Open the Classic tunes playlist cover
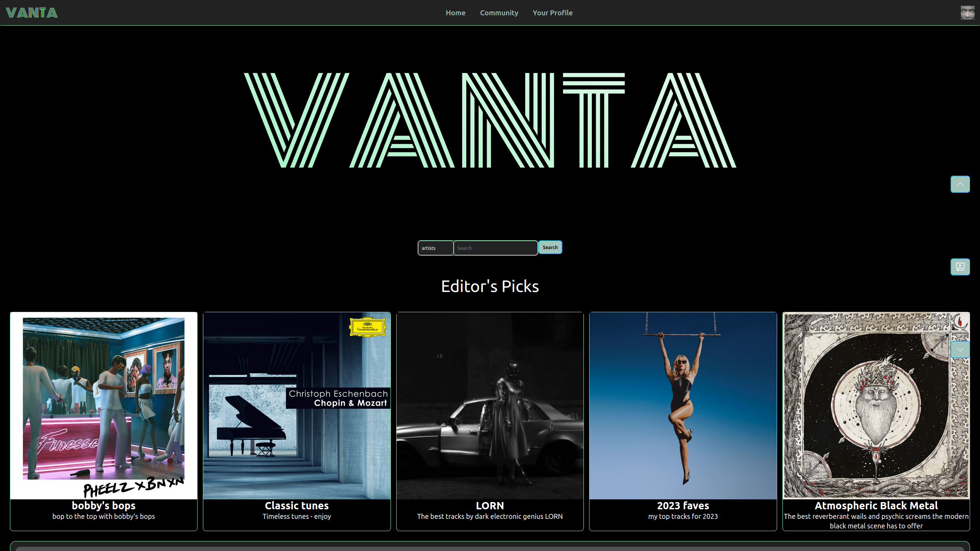The width and height of the screenshot is (980, 551). click(x=297, y=405)
